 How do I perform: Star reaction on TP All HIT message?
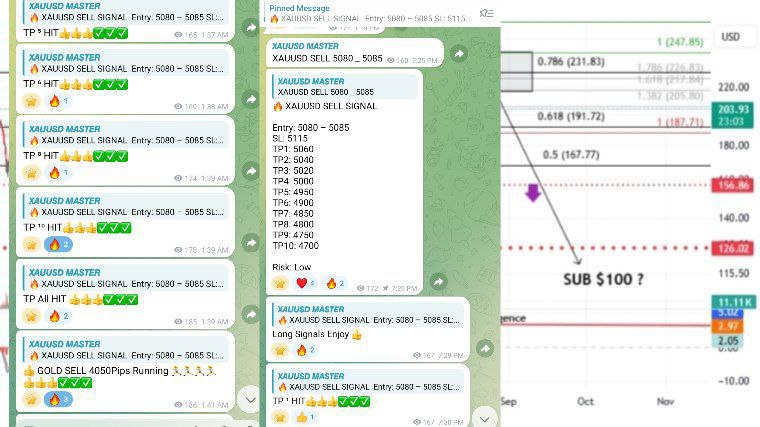[32, 316]
